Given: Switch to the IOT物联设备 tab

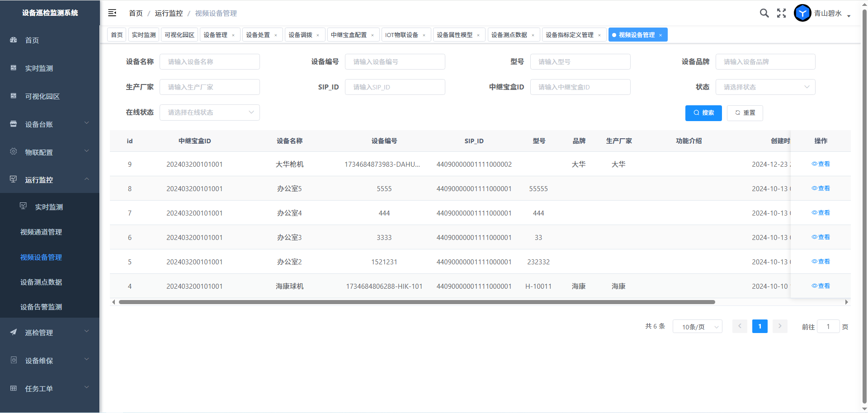Looking at the screenshot, I should tap(401, 35).
